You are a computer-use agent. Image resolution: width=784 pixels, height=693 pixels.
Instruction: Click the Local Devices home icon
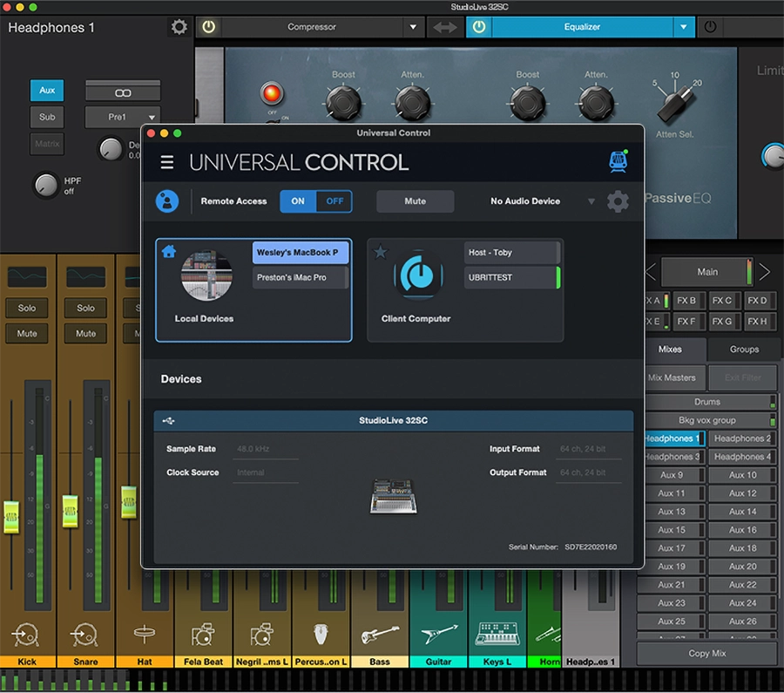pos(169,251)
